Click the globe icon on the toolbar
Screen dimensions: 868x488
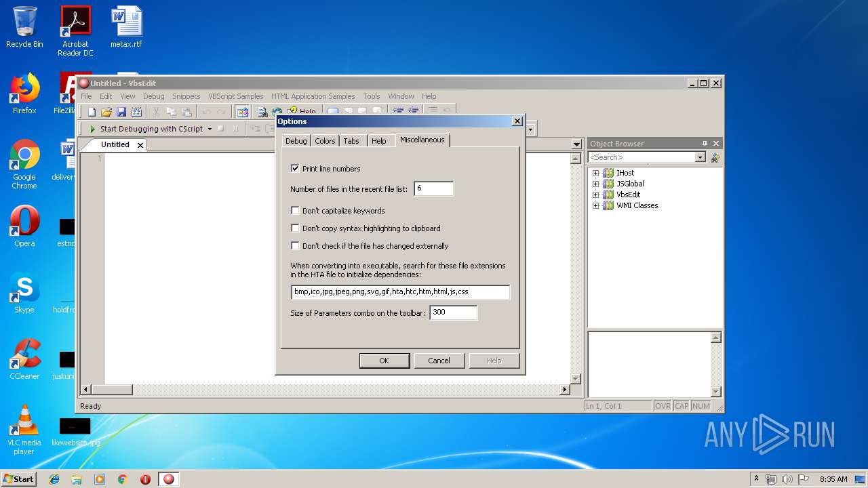[x=277, y=112]
